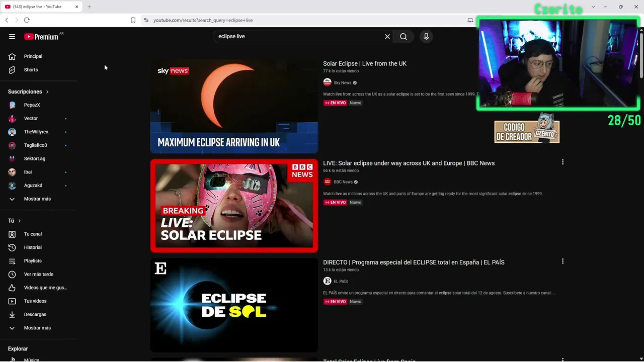
Task: Open the Historial clock icon
Action: 12,247
